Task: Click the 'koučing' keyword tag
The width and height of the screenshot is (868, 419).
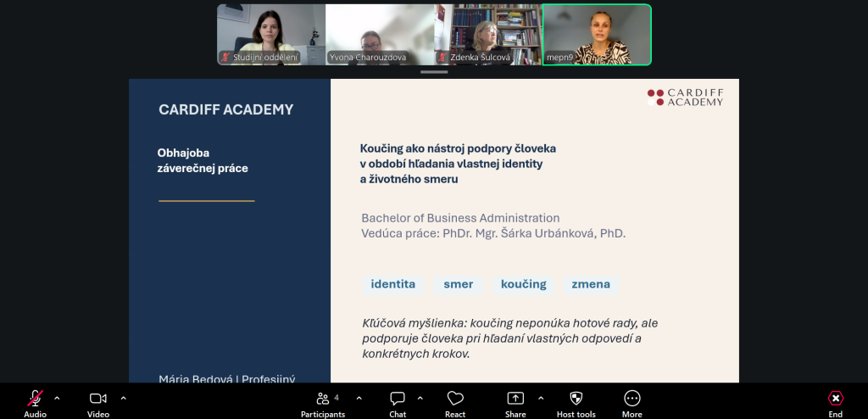Action: pyautogui.click(x=524, y=284)
